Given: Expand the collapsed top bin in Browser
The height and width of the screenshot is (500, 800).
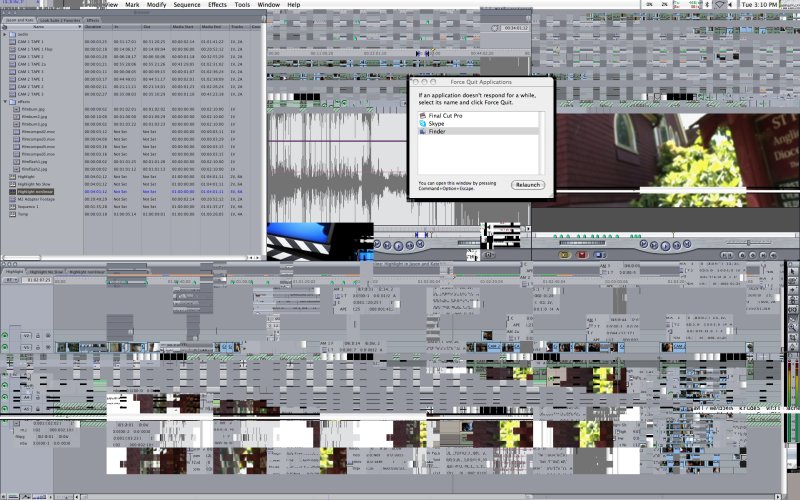Looking at the screenshot, I should (5, 34).
